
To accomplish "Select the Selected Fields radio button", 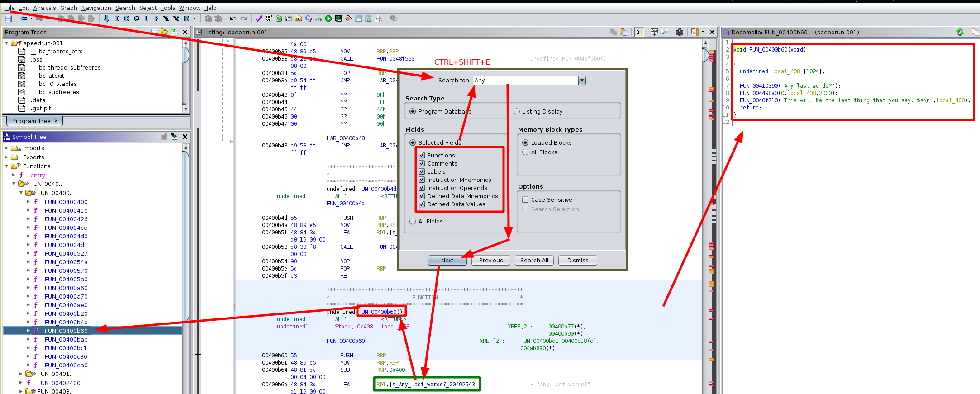I will 413,142.
